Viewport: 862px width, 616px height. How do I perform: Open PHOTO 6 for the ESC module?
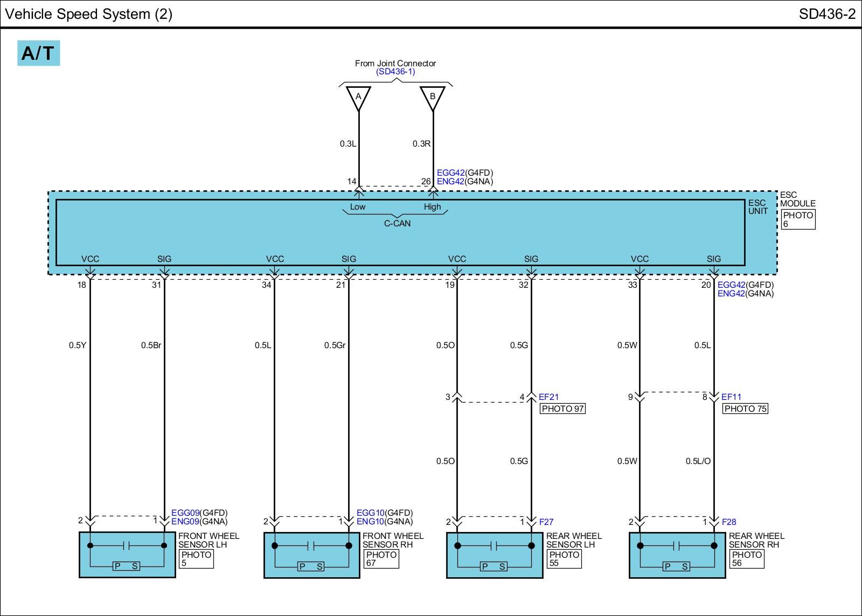pos(798,219)
